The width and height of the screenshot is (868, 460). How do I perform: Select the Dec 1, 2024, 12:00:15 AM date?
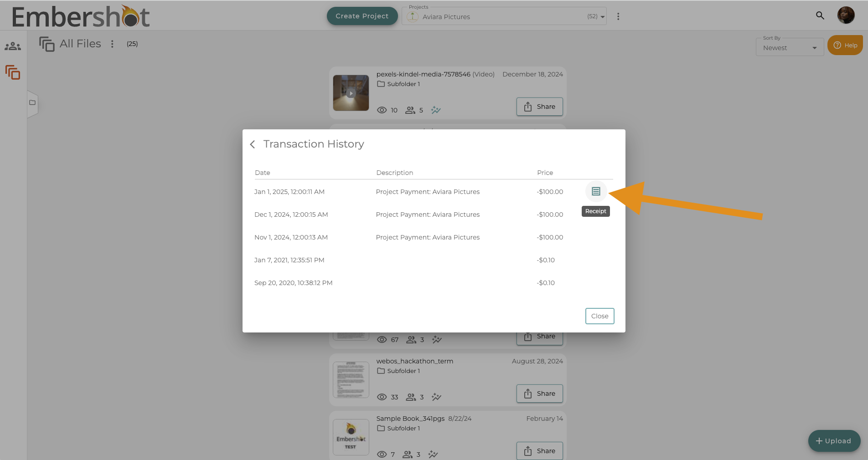291,215
